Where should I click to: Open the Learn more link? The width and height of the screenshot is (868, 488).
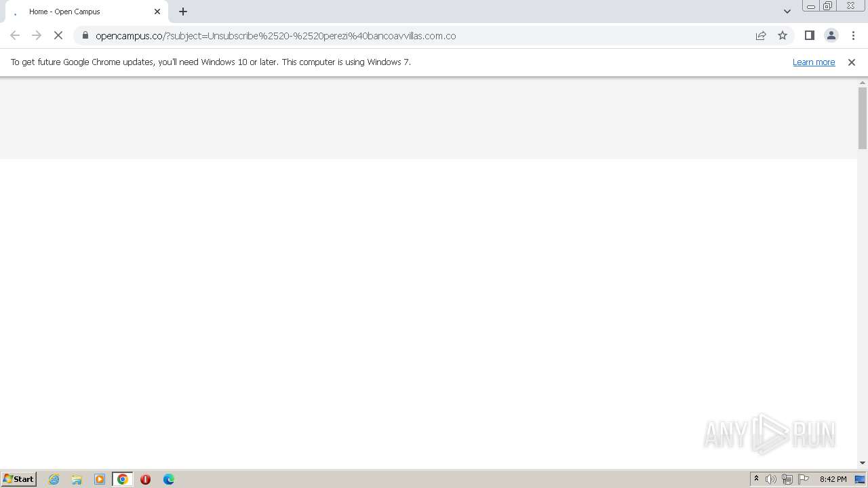tap(814, 62)
